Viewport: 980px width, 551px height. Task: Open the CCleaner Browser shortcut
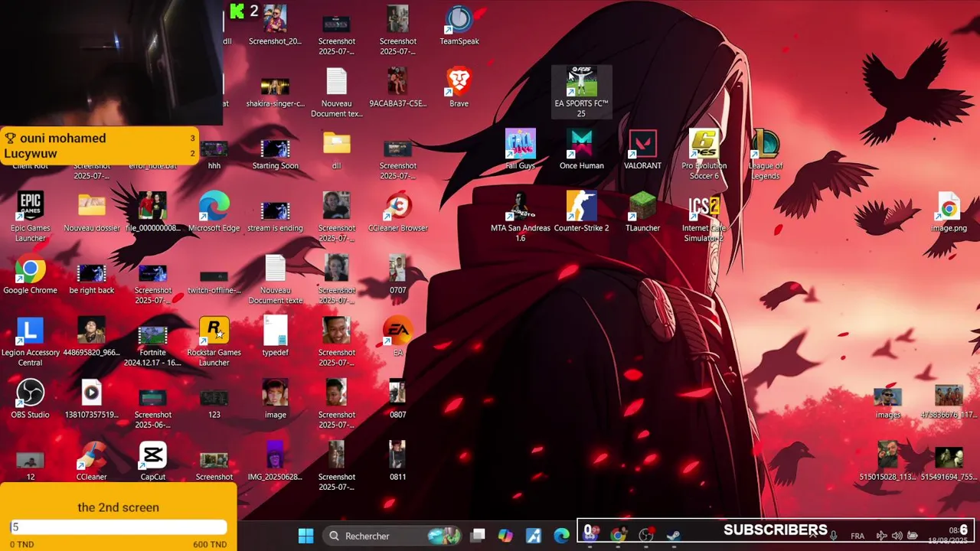(x=398, y=212)
